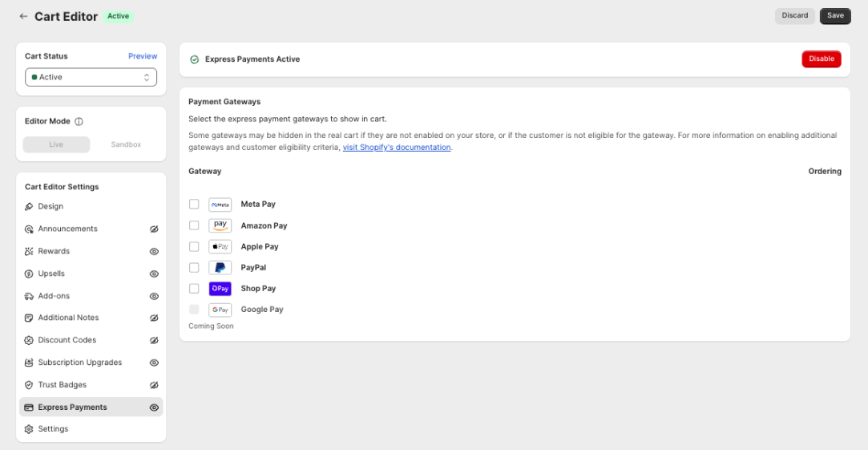Click the Apple Pay logo
Viewport: 868px width, 450px height.
tap(220, 246)
